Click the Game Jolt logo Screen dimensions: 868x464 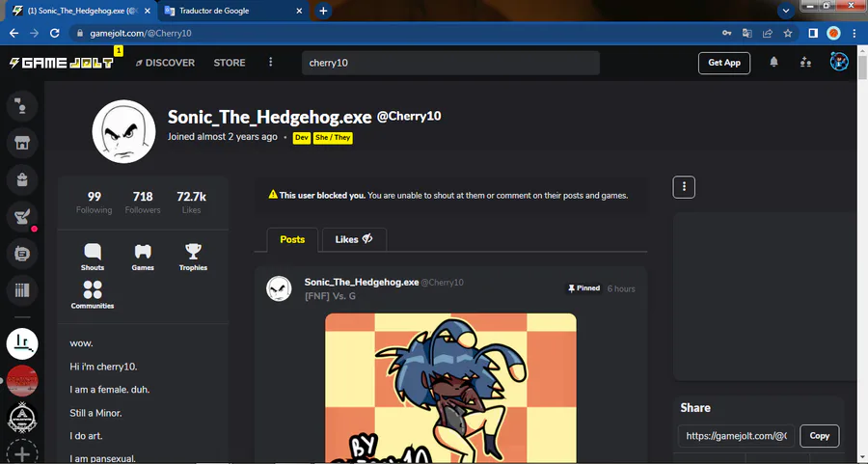coord(62,63)
